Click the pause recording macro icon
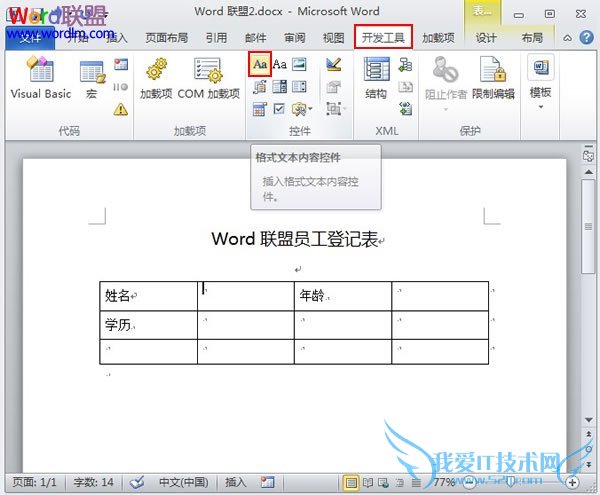The image size is (600, 495). pyautogui.click(x=121, y=87)
